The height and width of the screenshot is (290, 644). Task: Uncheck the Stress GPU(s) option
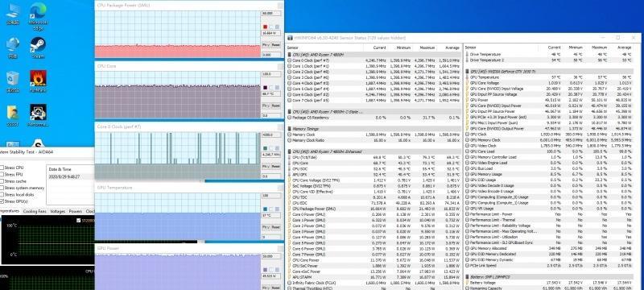pyautogui.click(x=2, y=201)
